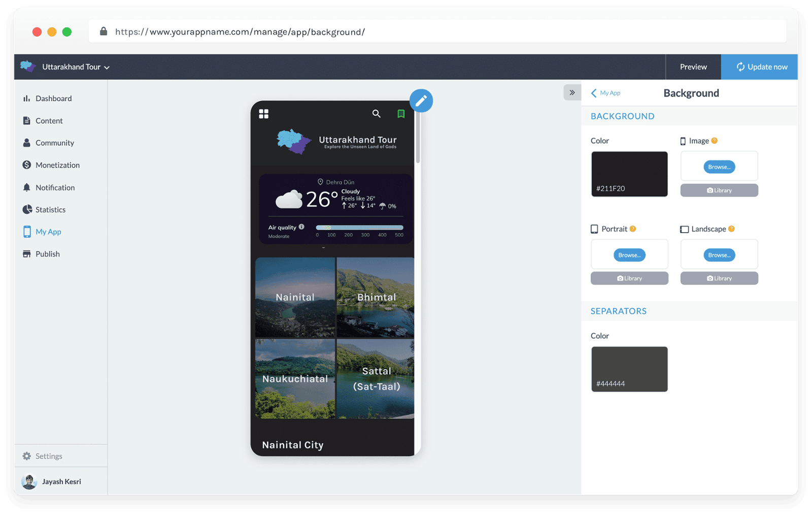Collapse the right panel with double chevron

pyautogui.click(x=572, y=92)
